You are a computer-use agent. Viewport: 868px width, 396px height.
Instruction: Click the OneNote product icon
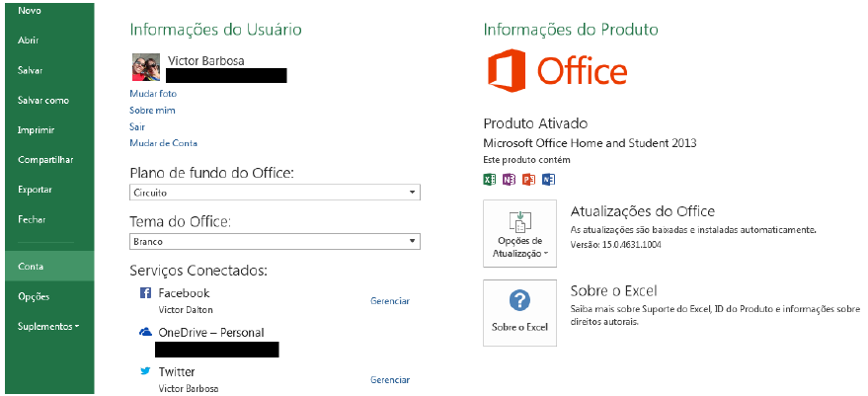coord(510,180)
